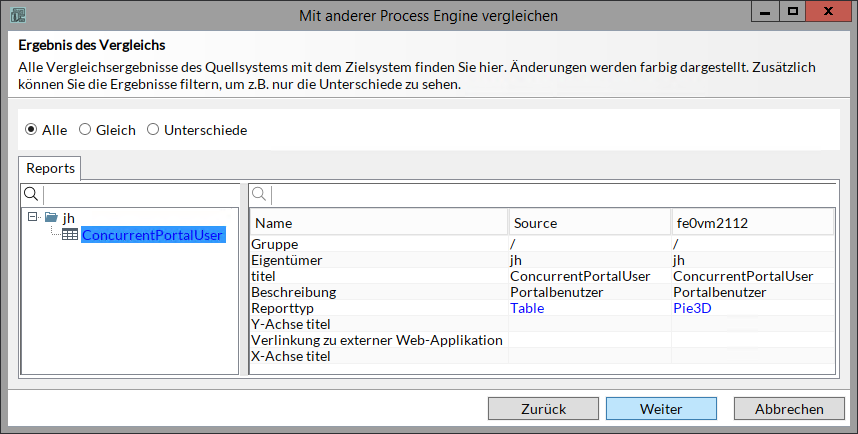Focus the comparison table search field

pos(553,194)
